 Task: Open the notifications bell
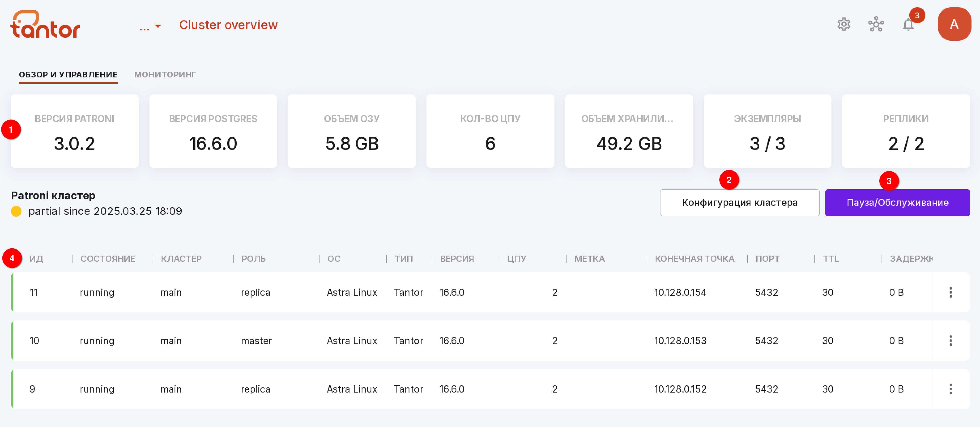click(x=908, y=25)
